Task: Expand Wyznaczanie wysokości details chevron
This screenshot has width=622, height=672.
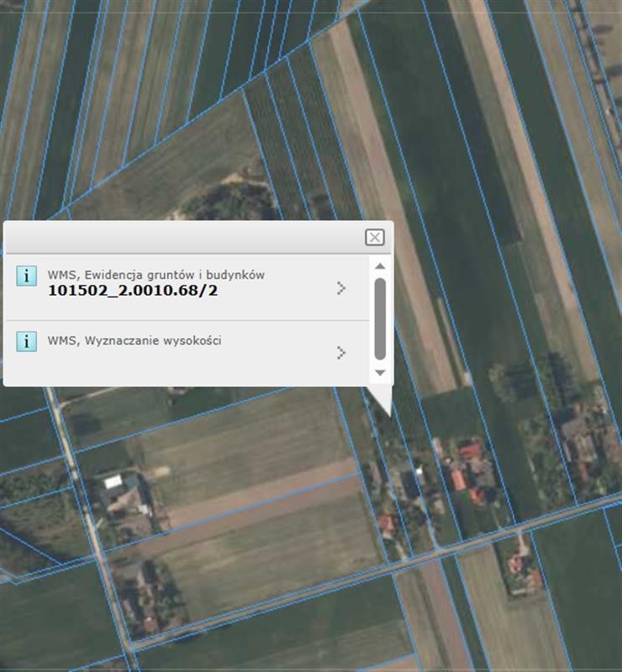Action: pyautogui.click(x=341, y=353)
